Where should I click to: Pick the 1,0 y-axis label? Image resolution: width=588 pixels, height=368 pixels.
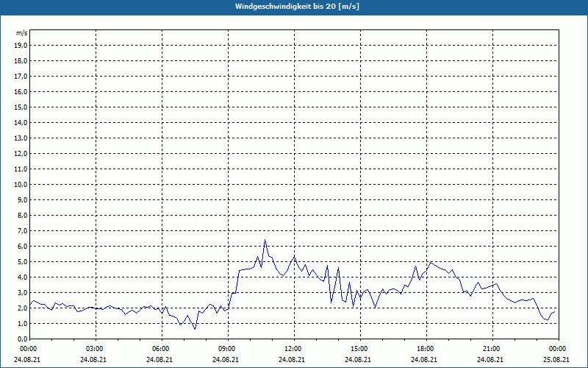[x=23, y=324]
